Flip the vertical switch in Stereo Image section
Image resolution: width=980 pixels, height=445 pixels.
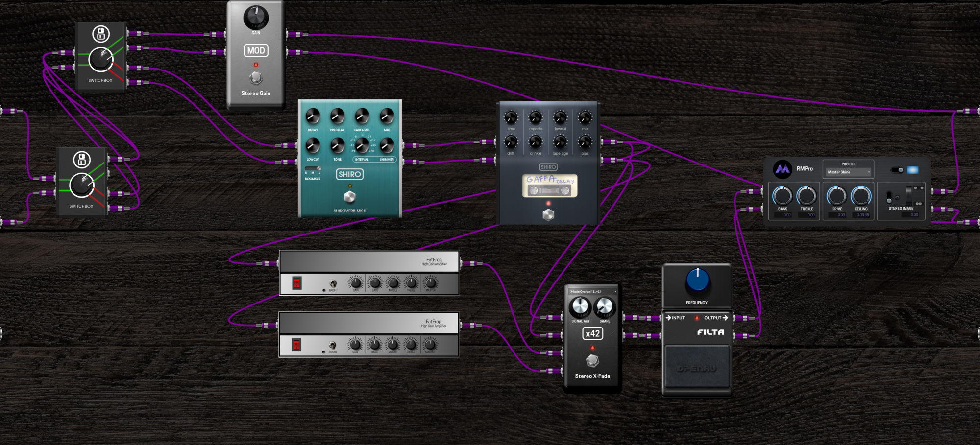click(889, 197)
